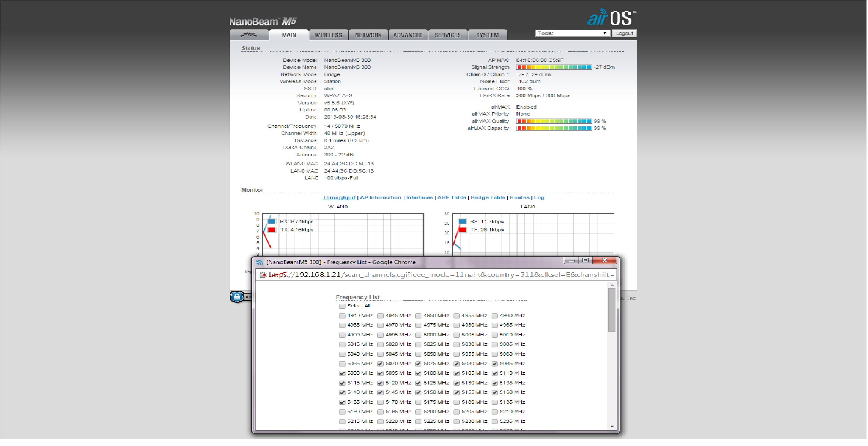Uncheck the 5165 MHz checkbox
868x446 pixels.
click(342, 402)
